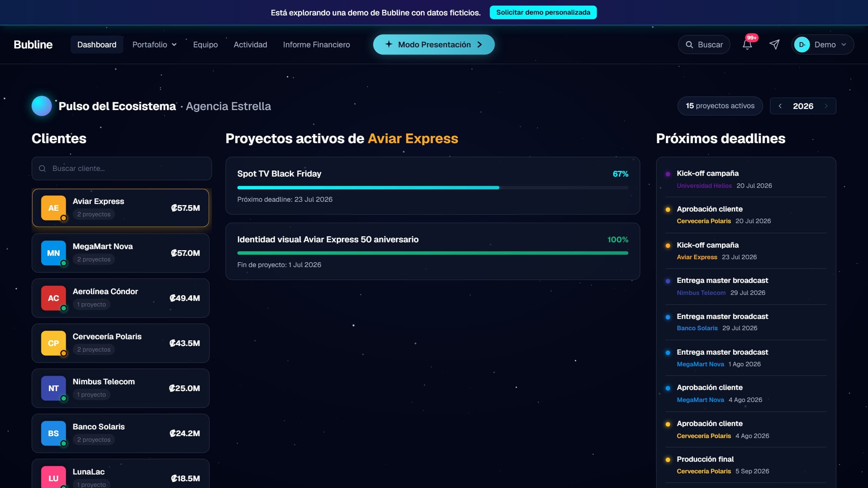Open the Equipo tab
The image size is (868, 488).
click(x=205, y=45)
